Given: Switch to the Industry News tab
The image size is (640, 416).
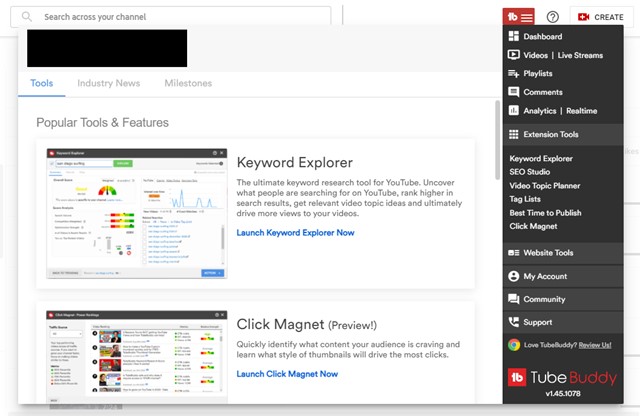Looking at the screenshot, I should click(x=109, y=83).
